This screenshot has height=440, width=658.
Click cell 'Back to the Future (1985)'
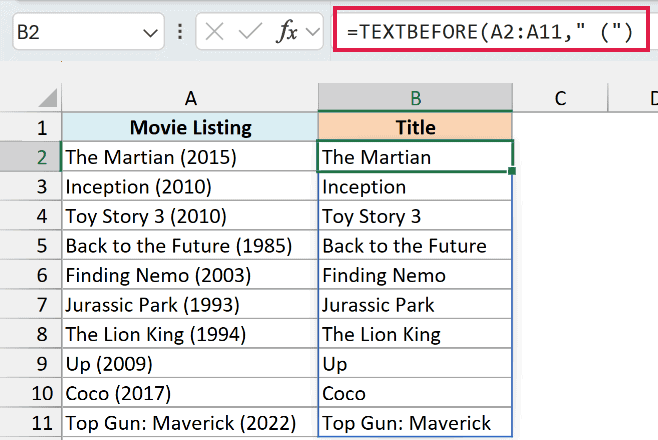tap(190, 245)
